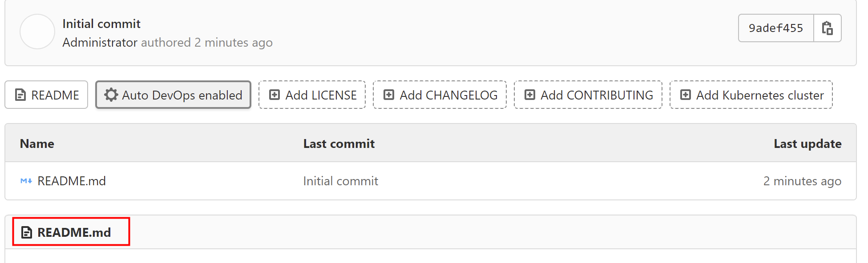868x263 pixels.
Task: Open the Initial commit title link
Action: tap(101, 24)
